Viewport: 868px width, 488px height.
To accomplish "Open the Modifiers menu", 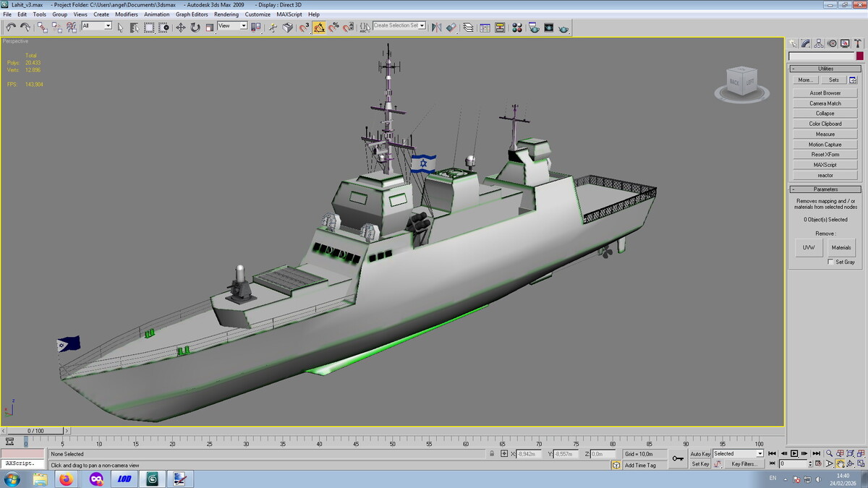I will (127, 14).
